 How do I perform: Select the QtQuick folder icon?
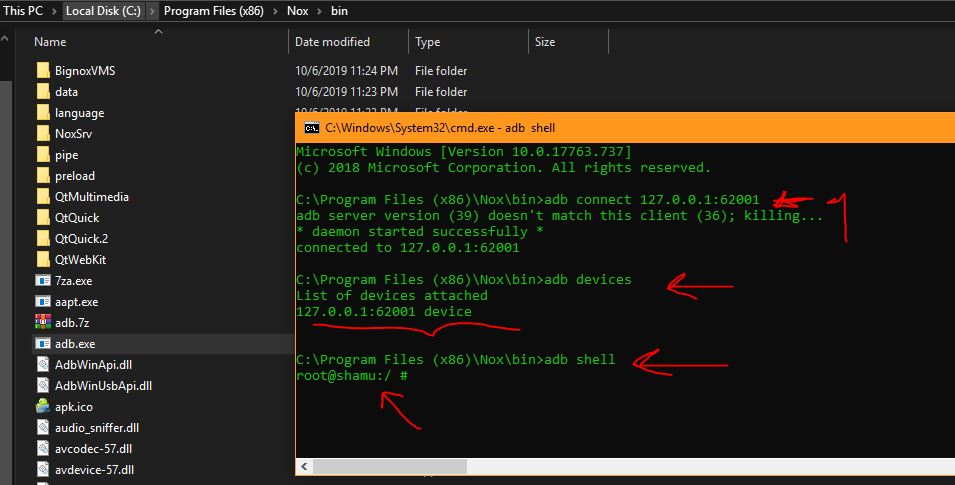pyautogui.click(x=43, y=218)
